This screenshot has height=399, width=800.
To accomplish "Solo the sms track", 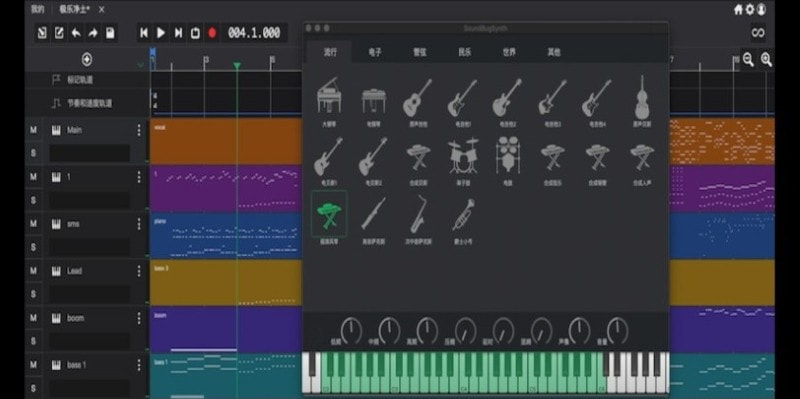I will pyautogui.click(x=33, y=247).
